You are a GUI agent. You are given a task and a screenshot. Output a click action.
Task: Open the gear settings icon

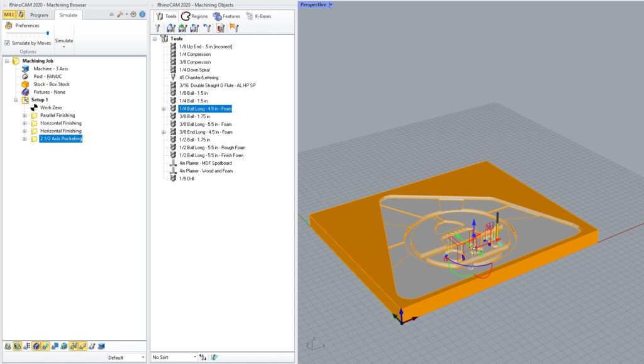pyautogui.click(x=133, y=14)
